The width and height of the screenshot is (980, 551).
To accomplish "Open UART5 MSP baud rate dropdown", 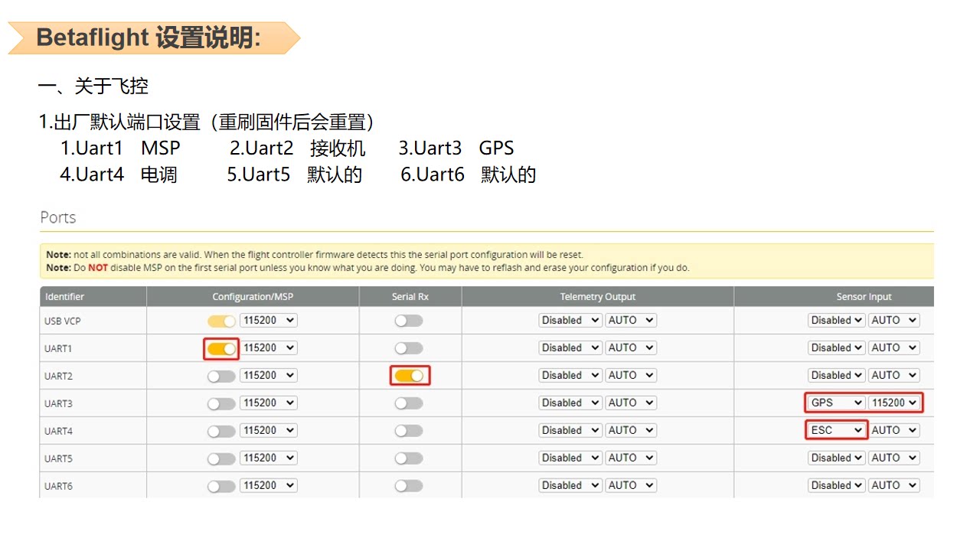I will 269,458.
